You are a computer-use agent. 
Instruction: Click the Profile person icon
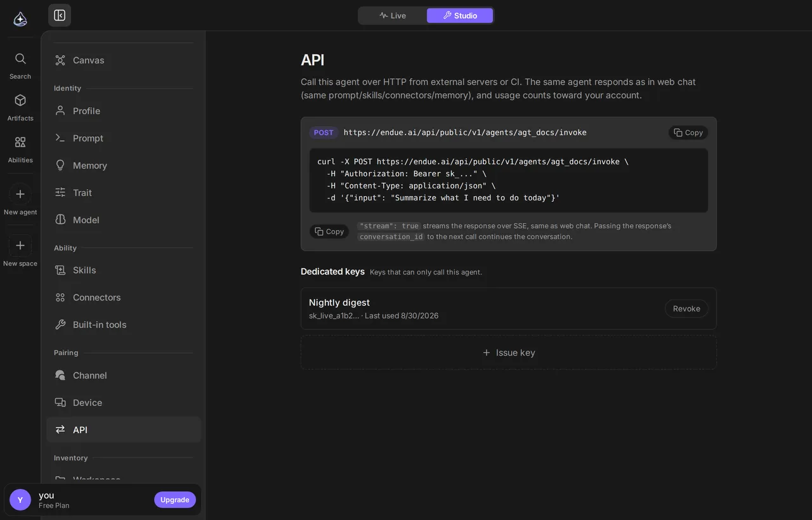pos(60,110)
